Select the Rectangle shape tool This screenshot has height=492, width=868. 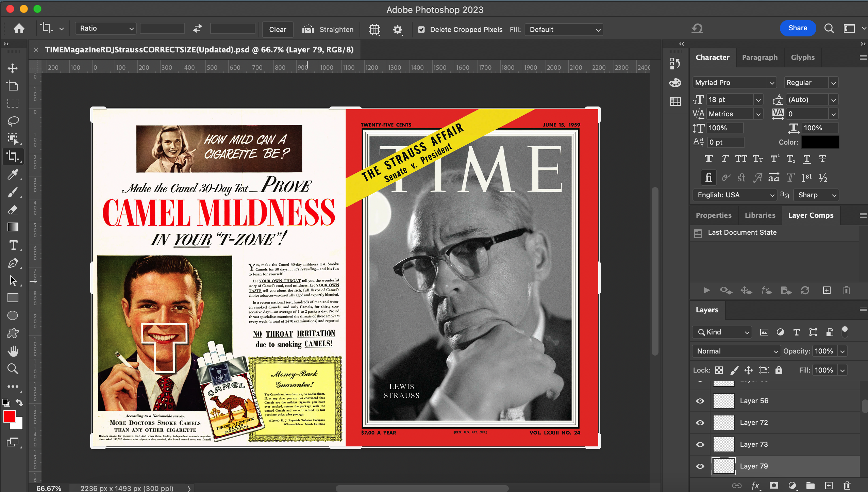point(13,298)
